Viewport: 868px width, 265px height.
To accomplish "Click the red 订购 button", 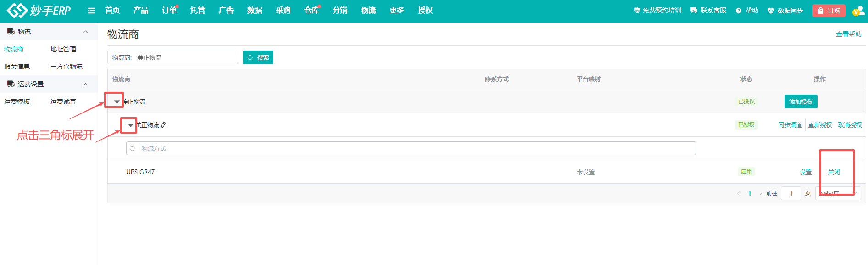I will (x=829, y=11).
